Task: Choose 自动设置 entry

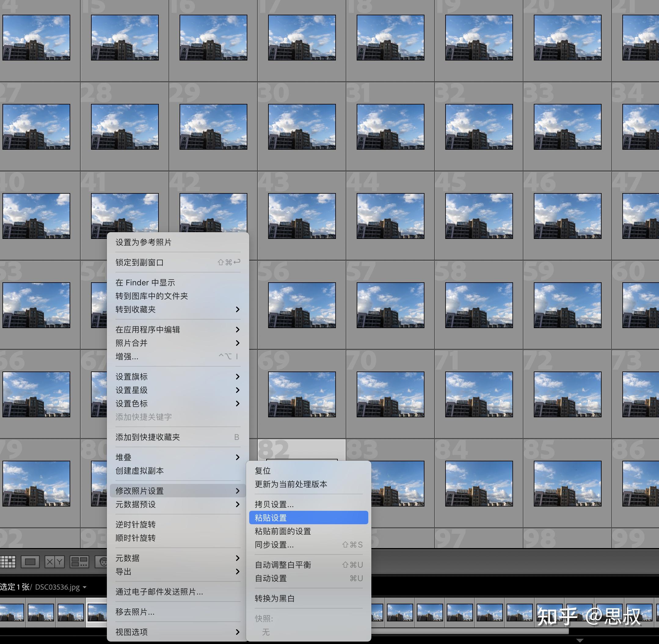Action: (309, 578)
